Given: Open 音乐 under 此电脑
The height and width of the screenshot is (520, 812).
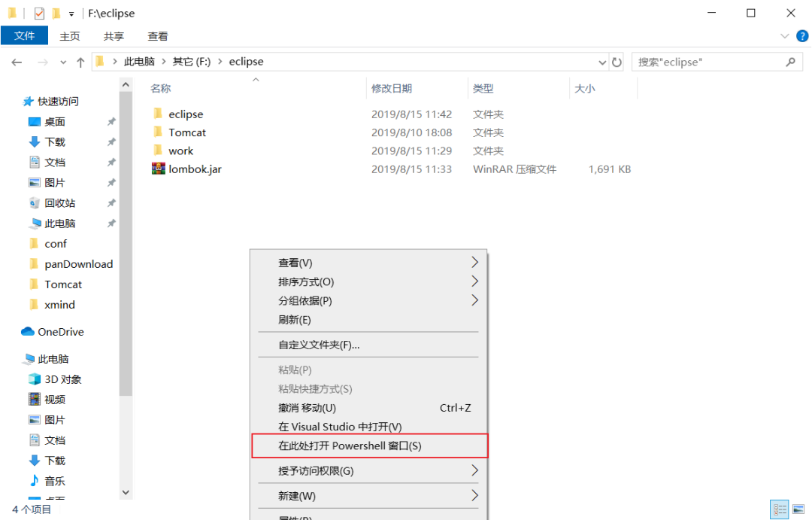Looking at the screenshot, I should pos(55,481).
